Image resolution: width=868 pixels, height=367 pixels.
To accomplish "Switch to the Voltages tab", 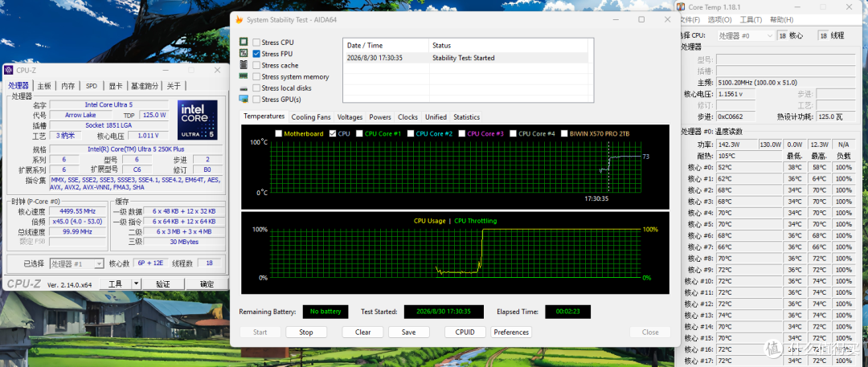I will [x=350, y=116].
